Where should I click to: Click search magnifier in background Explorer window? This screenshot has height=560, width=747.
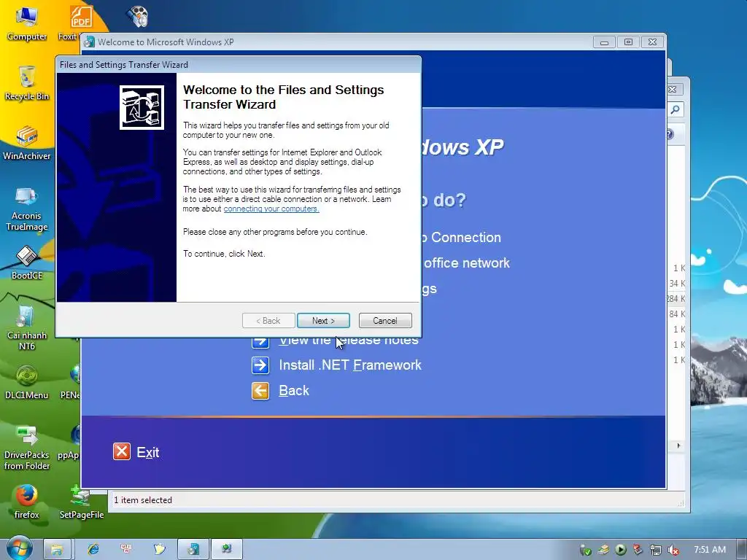[x=675, y=109]
